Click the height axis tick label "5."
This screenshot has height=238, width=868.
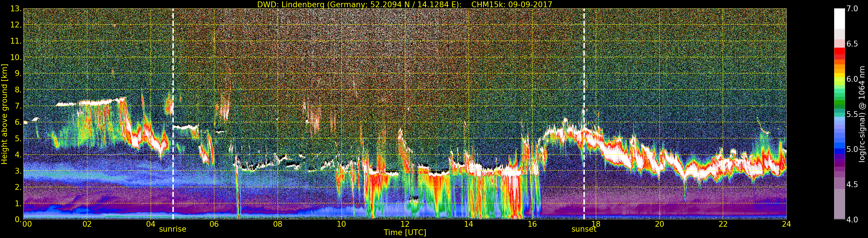18,138
